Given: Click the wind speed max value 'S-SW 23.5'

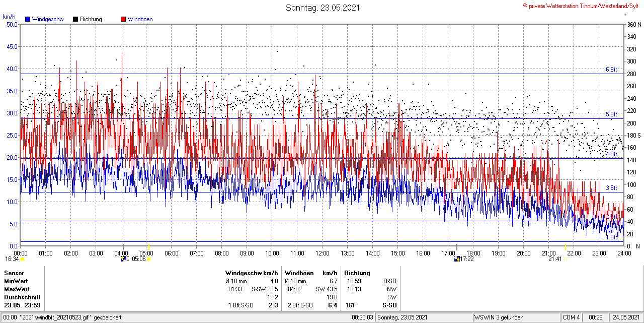Looking at the screenshot, I should pos(265,289).
